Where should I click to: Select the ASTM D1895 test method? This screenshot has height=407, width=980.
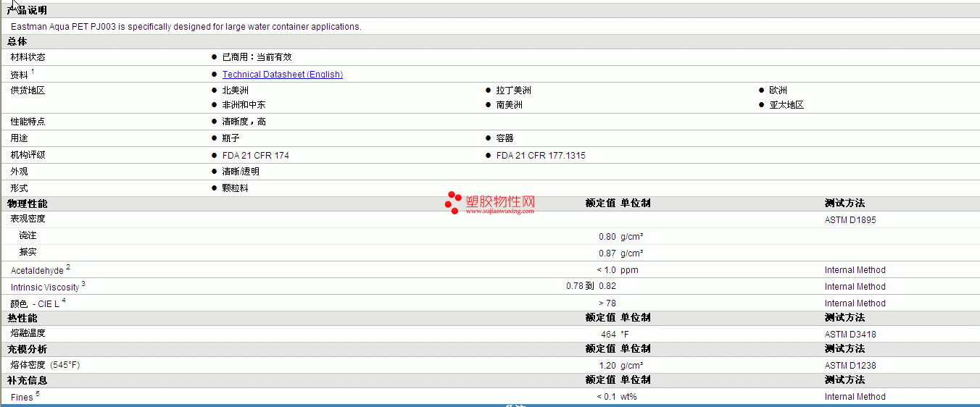point(850,220)
